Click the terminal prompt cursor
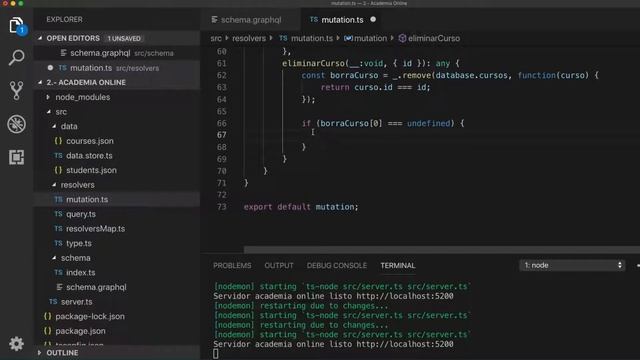The image size is (640, 360). pyautogui.click(x=216, y=354)
